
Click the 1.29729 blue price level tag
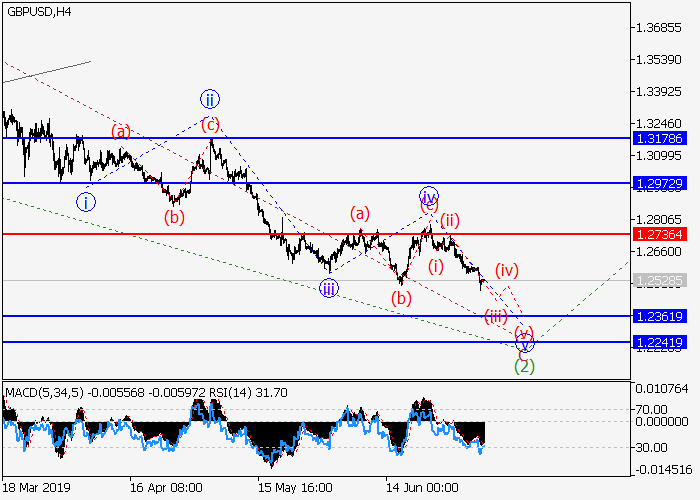pos(659,184)
